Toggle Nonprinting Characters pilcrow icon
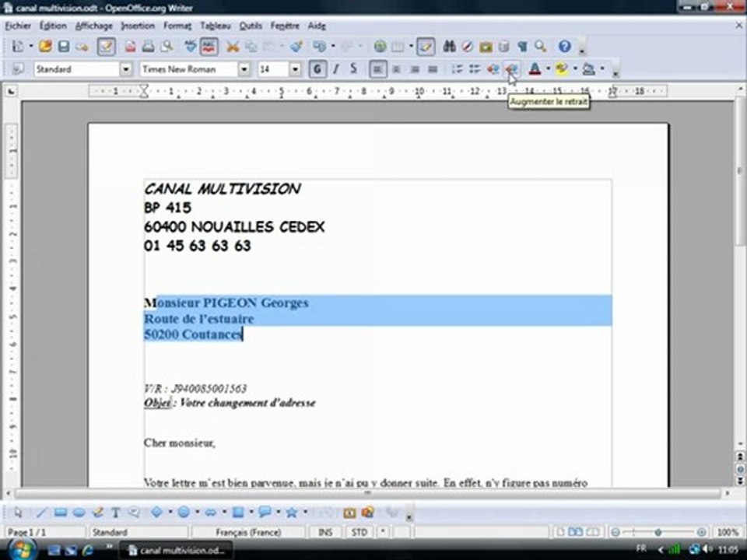Image resolution: width=747 pixels, height=560 pixels. 522,46
